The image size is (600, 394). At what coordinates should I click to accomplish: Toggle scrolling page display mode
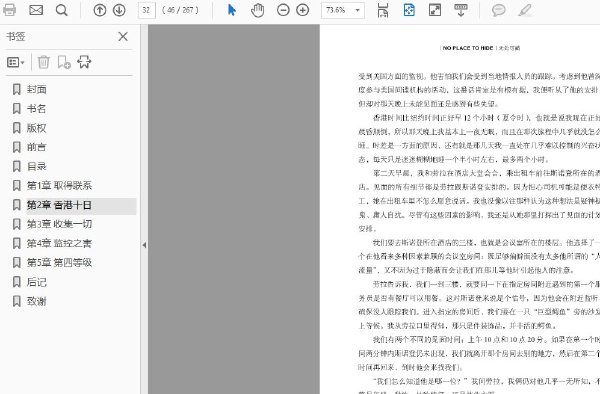(383, 10)
